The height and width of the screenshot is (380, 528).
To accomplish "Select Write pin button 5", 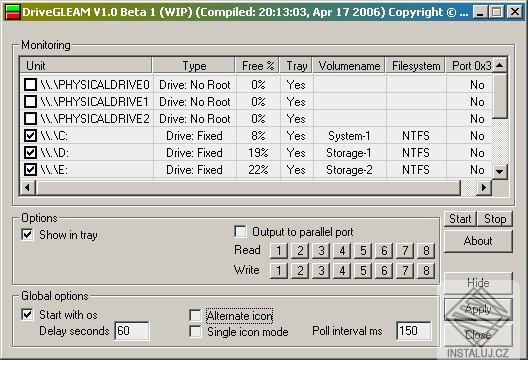I will point(363,271).
